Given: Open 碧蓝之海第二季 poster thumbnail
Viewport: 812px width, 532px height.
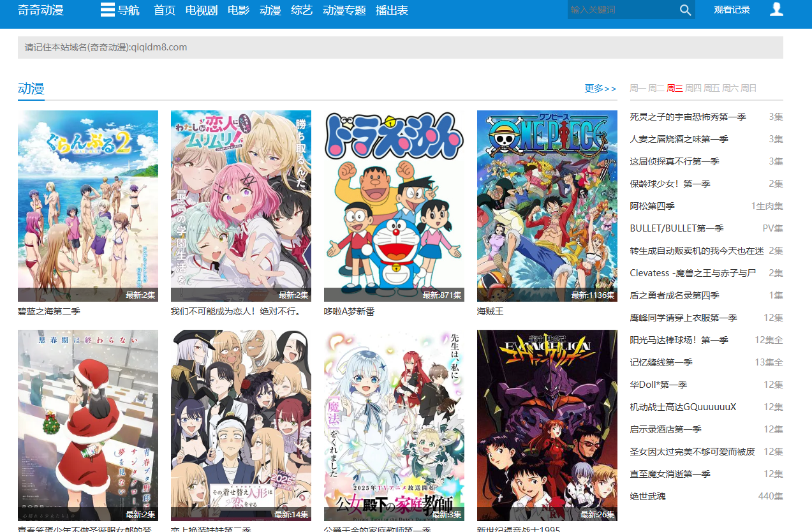Looking at the screenshot, I should tap(88, 205).
